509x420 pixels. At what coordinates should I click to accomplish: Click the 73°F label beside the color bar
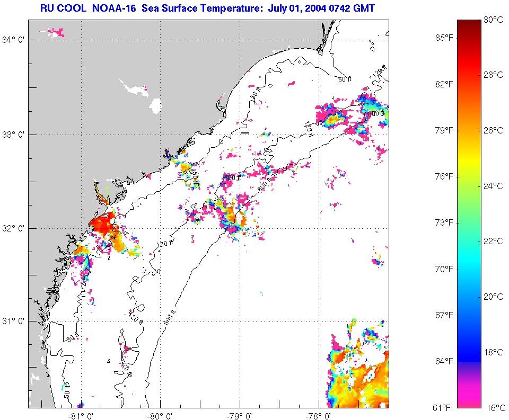(x=444, y=223)
